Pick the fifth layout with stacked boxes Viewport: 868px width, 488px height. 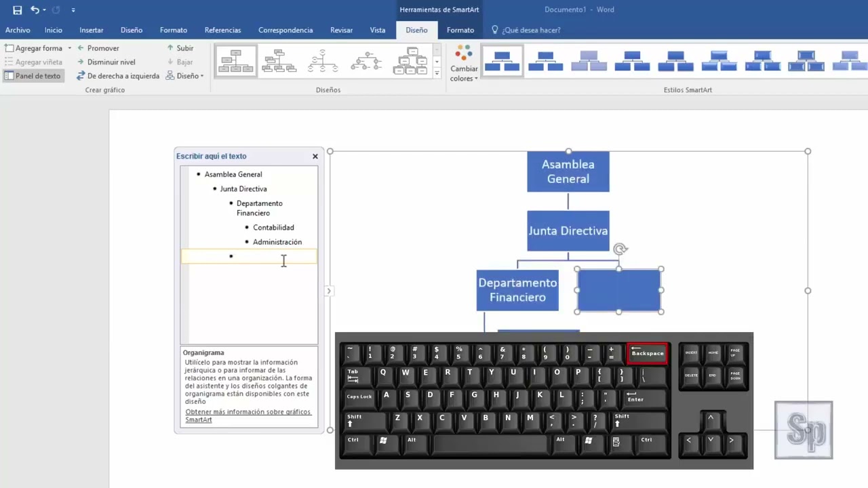click(x=410, y=61)
